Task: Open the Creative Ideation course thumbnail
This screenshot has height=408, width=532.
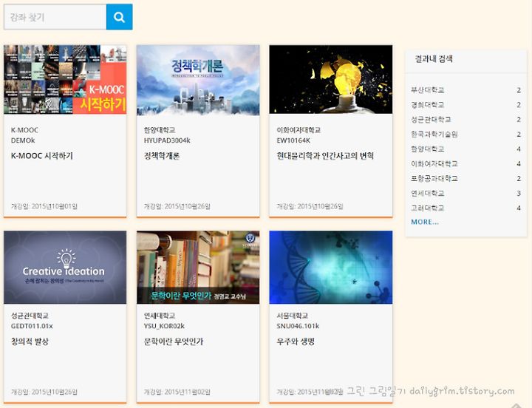Action: pos(65,268)
